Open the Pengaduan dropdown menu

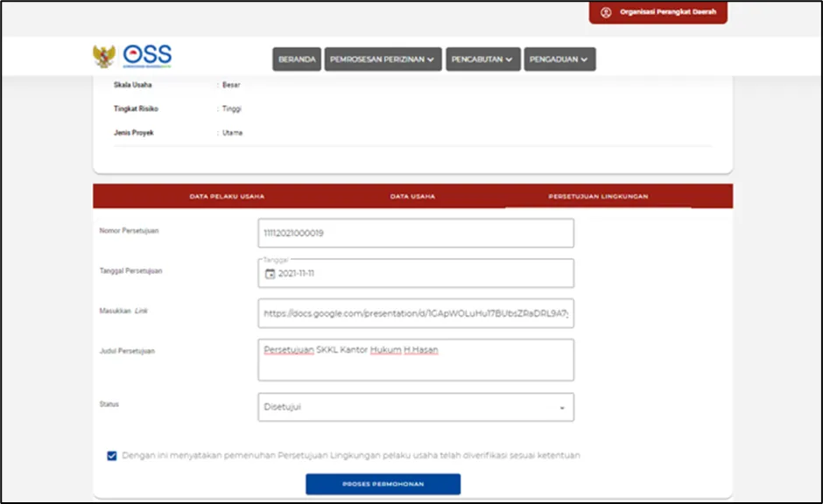(x=559, y=59)
